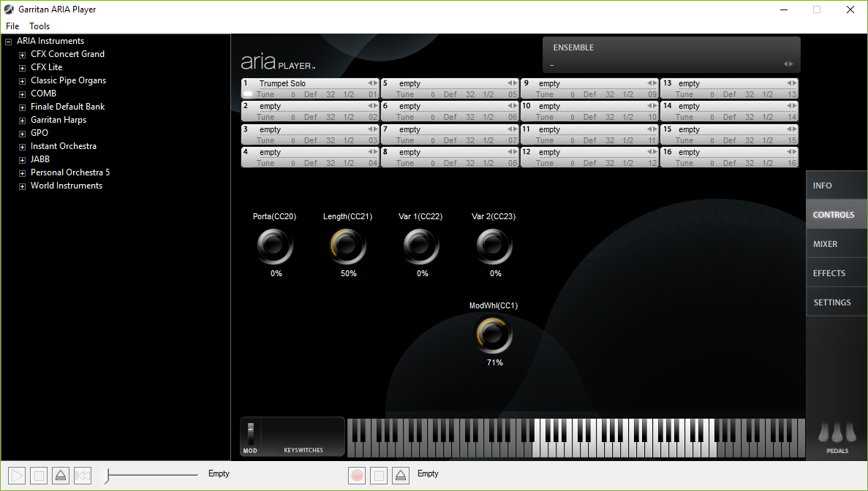This screenshot has width=868, height=491.
Task: Click slot 1 instrument arrows
Action: 373,83
